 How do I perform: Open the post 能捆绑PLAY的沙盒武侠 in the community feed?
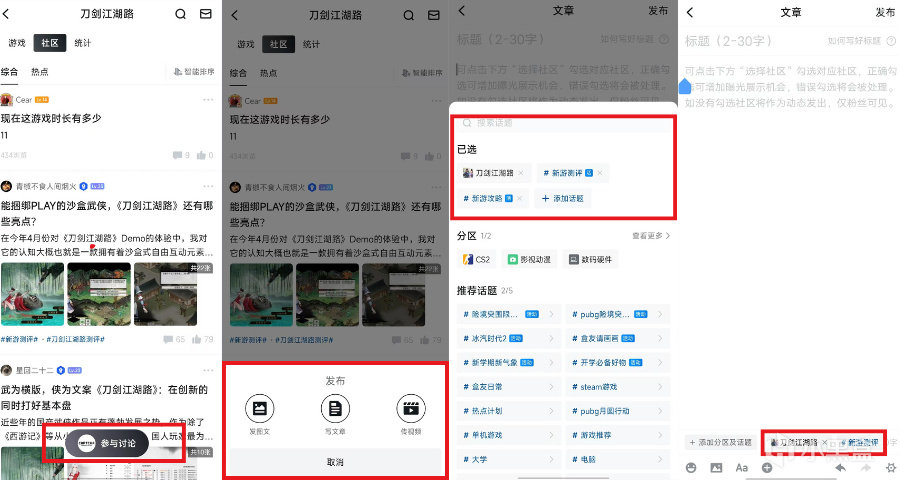[x=107, y=214]
